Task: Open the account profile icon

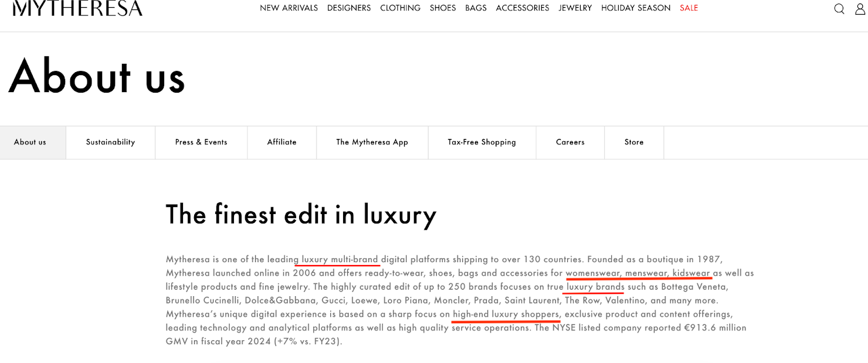Action: coord(860,9)
